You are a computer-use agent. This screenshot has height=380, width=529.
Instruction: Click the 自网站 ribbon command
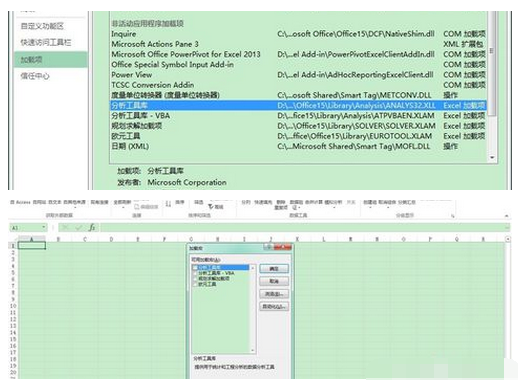(x=39, y=202)
